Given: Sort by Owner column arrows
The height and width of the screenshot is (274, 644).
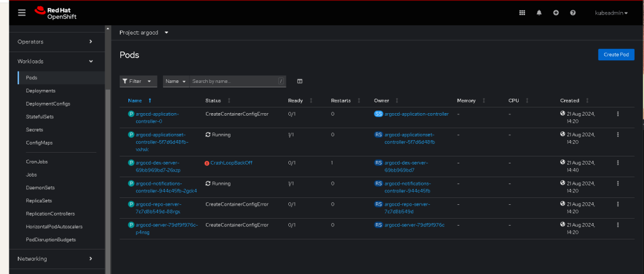Looking at the screenshot, I should click(397, 101).
